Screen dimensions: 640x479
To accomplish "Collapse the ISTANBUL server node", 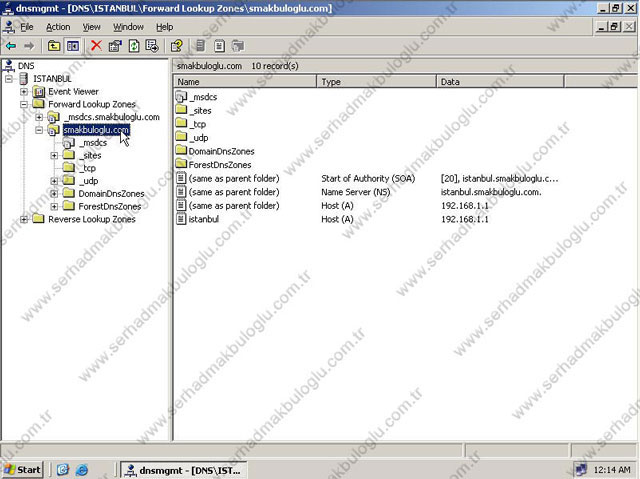I will click(9, 78).
